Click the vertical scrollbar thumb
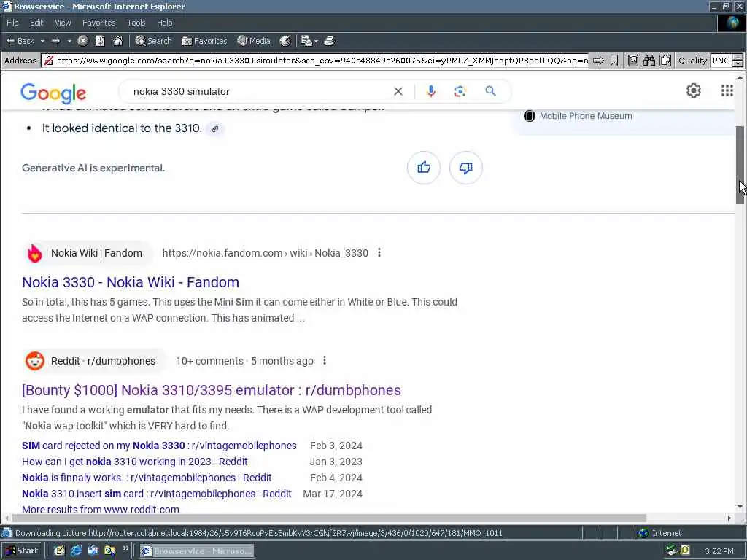Image resolution: width=747 pixels, height=560 pixels. click(x=740, y=166)
